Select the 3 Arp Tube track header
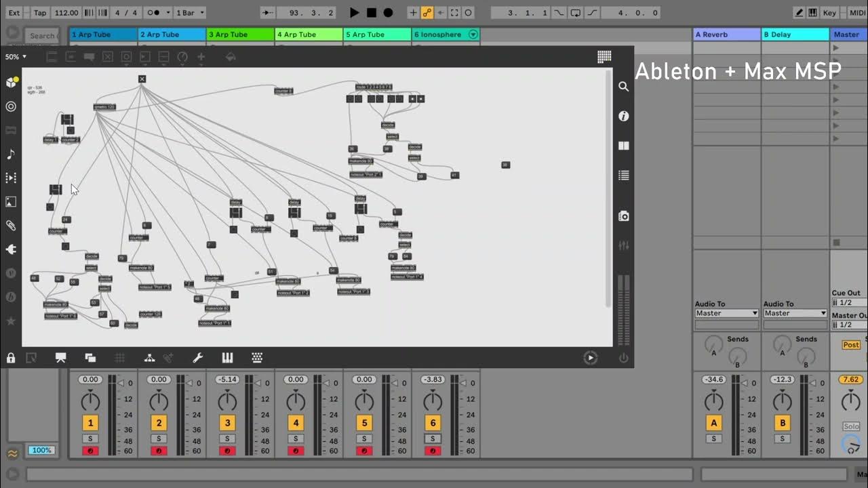This screenshot has height=488, width=868. pos(241,35)
